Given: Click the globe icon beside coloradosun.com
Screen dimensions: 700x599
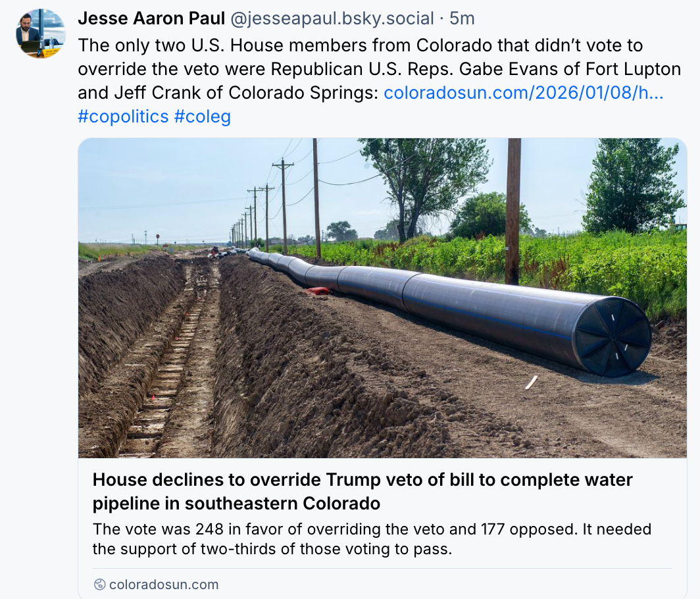Looking at the screenshot, I should tap(100, 585).
